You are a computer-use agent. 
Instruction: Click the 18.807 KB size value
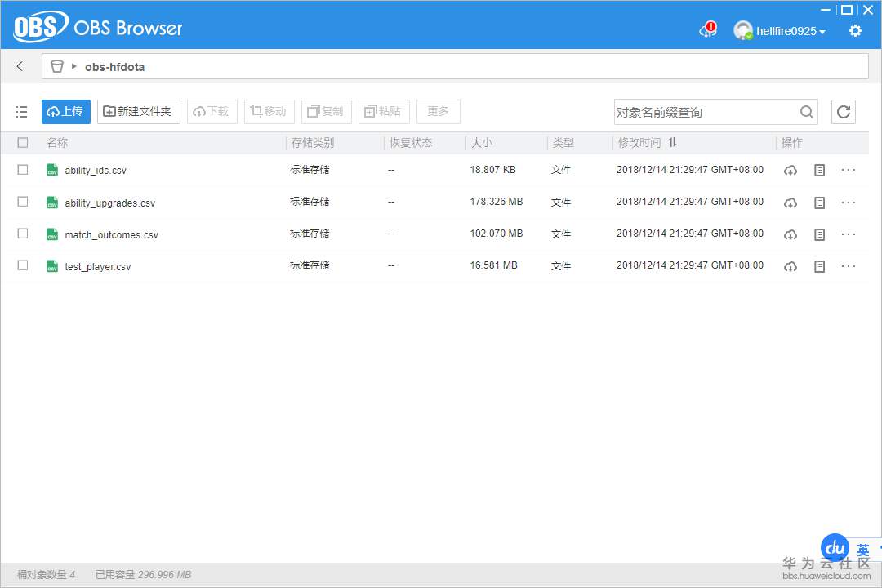tap(492, 169)
